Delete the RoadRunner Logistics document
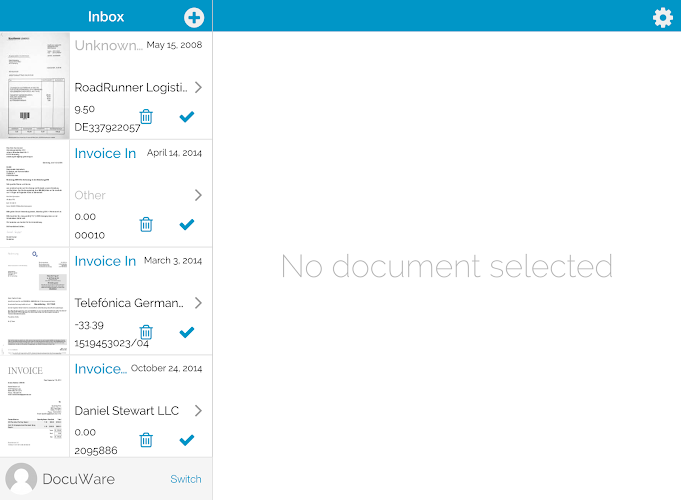Viewport: 681px width, 500px height. pyautogui.click(x=146, y=116)
